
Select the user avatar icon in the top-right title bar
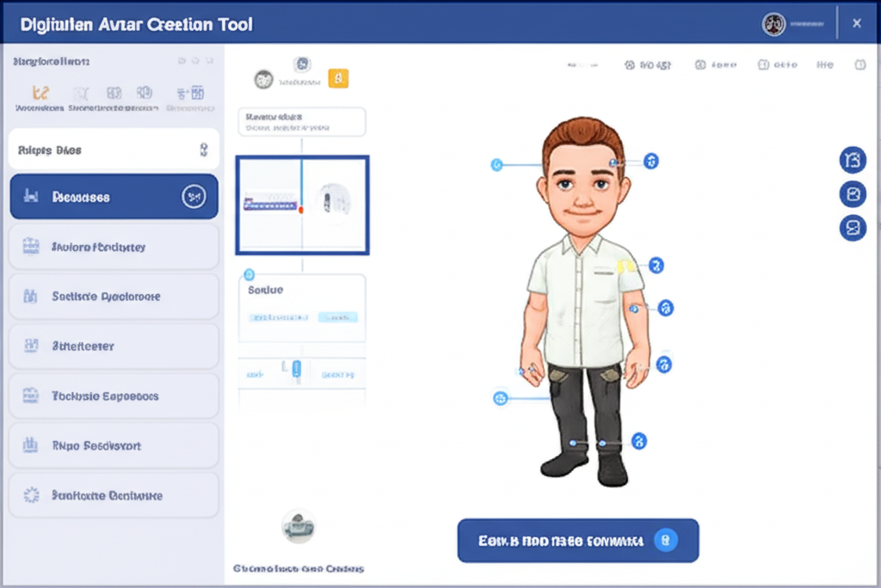click(x=773, y=24)
